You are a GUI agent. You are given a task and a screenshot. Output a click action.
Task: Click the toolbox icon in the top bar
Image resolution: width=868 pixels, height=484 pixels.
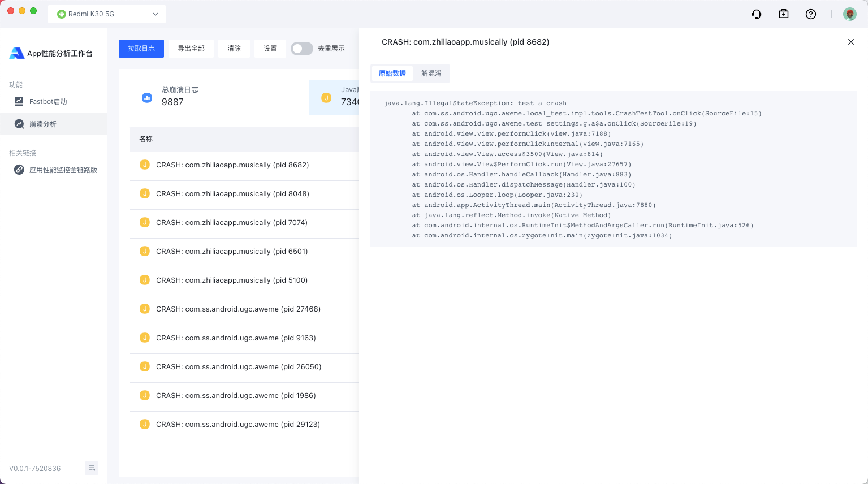(x=784, y=14)
